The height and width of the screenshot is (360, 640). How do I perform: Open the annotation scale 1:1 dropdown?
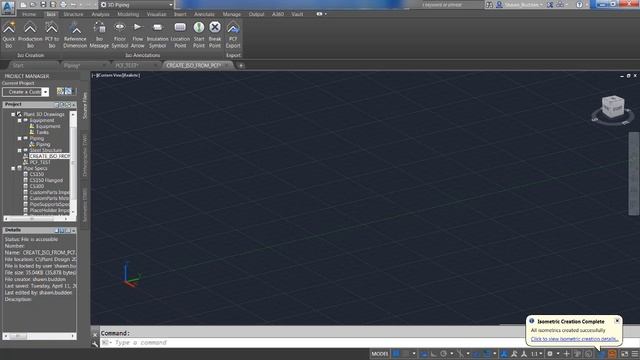536,353
